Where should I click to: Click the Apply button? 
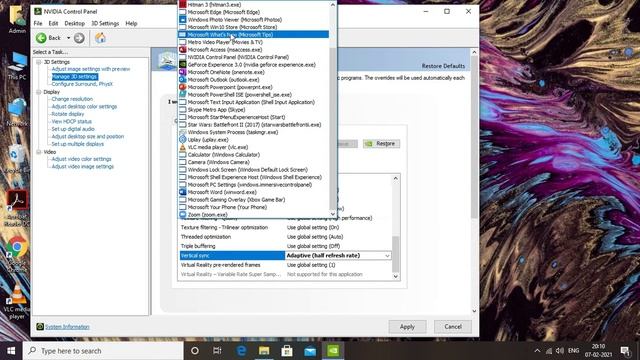[x=407, y=327]
